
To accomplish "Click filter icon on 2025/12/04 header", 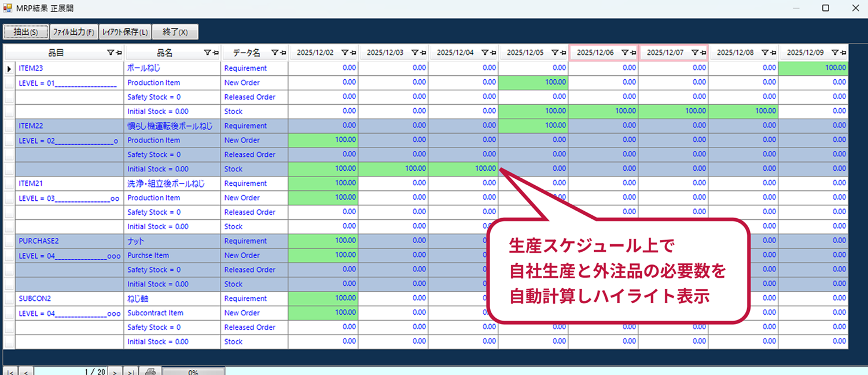I will pos(484,53).
